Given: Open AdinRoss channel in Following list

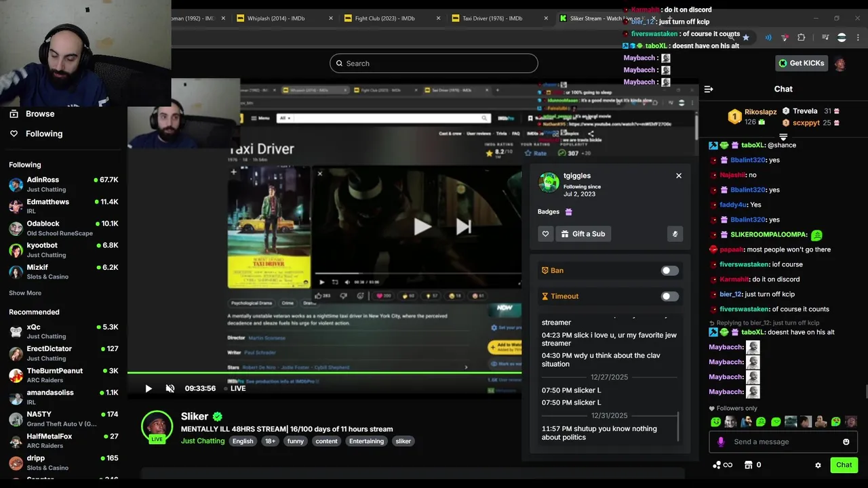Looking at the screenshot, I should [64, 184].
